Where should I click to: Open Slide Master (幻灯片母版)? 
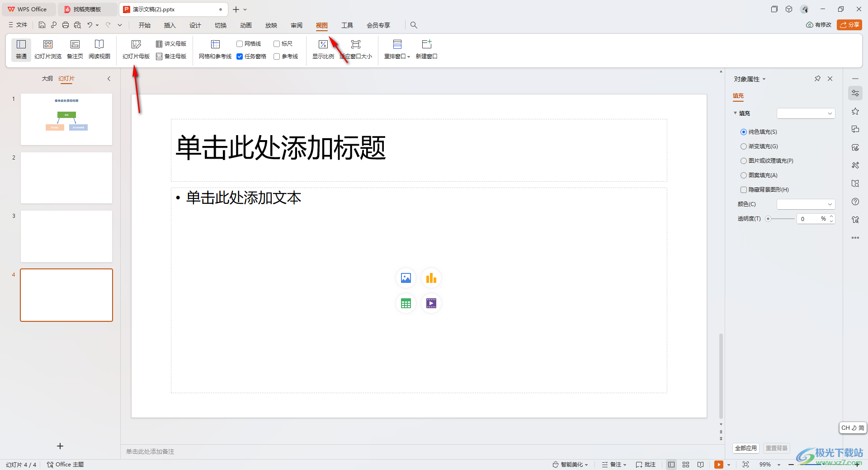click(136, 50)
